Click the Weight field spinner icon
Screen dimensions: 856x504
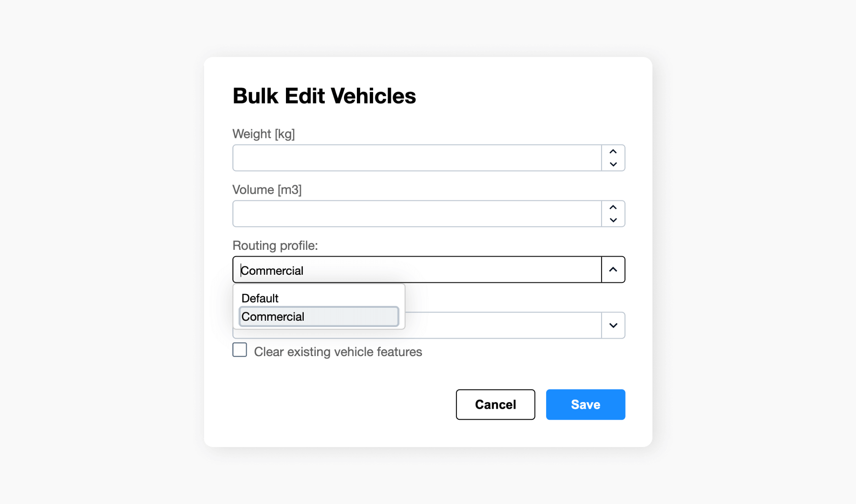(613, 158)
